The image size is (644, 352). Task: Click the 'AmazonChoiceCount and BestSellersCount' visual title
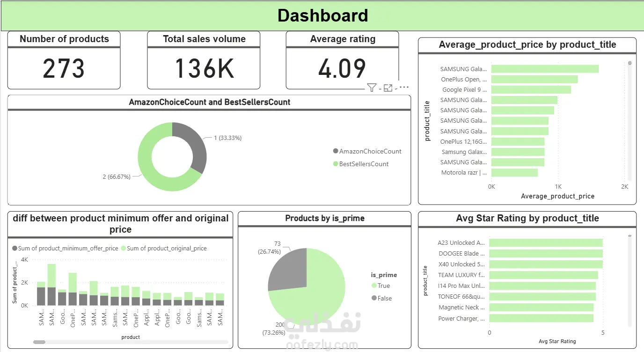210,102
